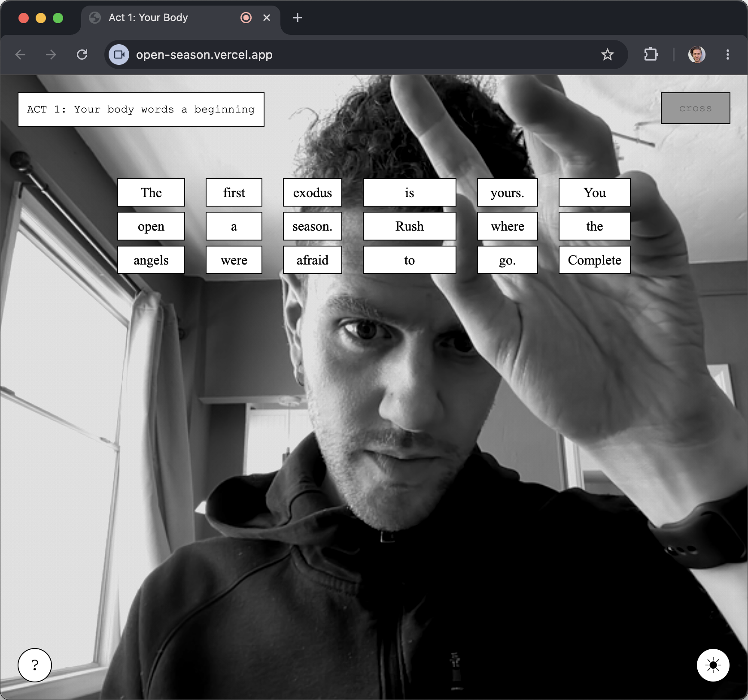The width and height of the screenshot is (748, 700).
Task: Click the back navigation arrow
Action: pos(20,55)
